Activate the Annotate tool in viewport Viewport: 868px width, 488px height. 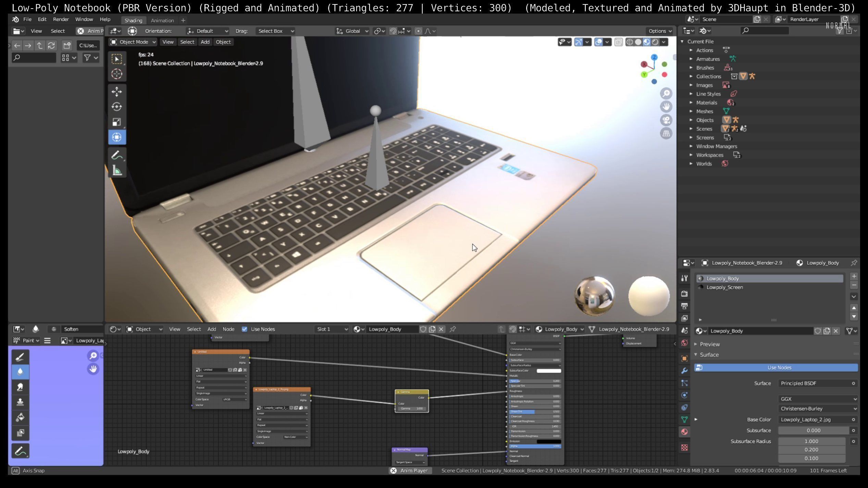pyautogui.click(x=116, y=155)
